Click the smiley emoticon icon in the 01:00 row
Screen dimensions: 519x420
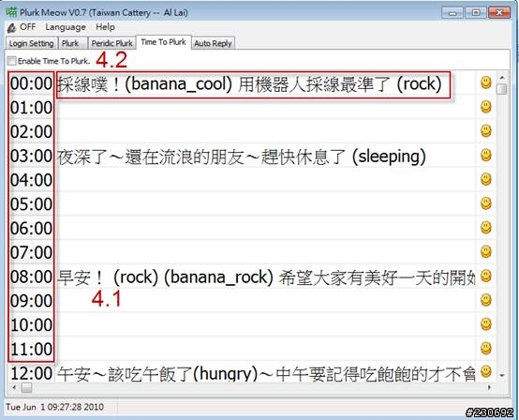tap(485, 107)
